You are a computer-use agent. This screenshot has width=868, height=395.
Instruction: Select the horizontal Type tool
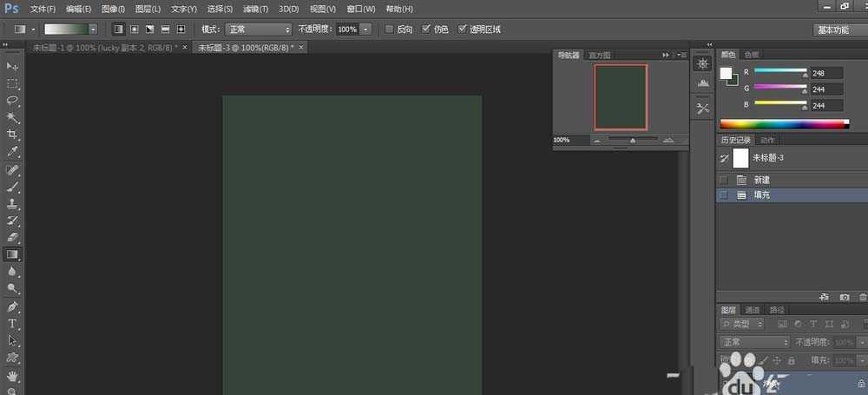coord(12,323)
